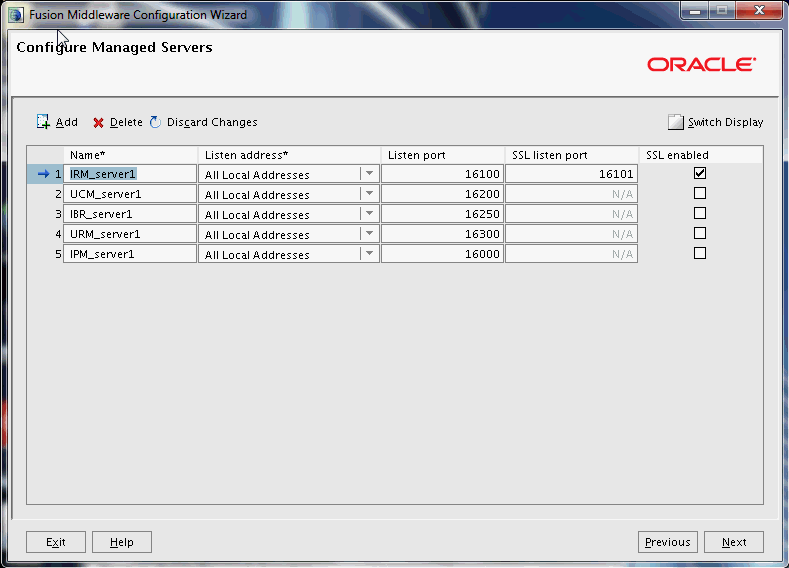Click the wizard icon in the title bar
The height and width of the screenshot is (568, 789).
(16, 15)
